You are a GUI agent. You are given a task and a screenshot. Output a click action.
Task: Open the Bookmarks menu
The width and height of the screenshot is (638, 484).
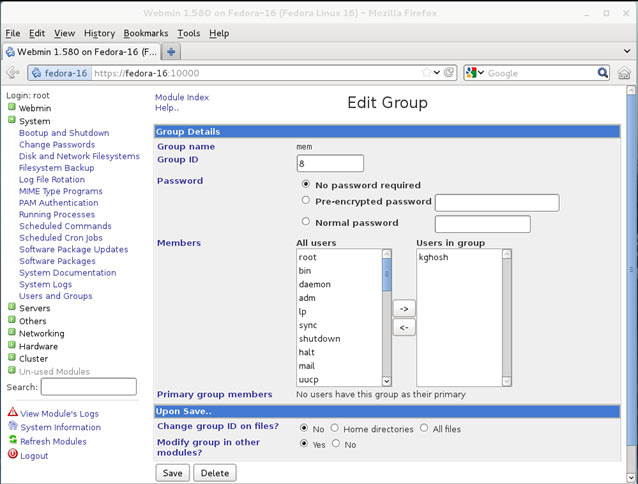(146, 33)
